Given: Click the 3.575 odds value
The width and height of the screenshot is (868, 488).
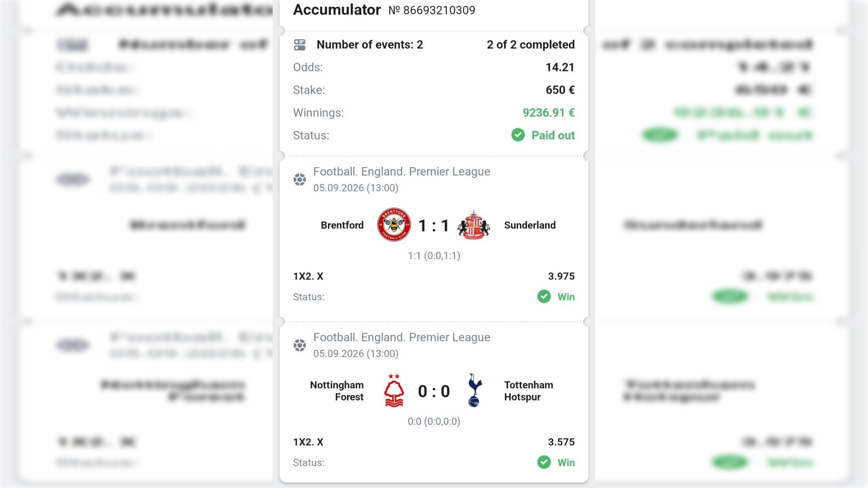Looking at the screenshot, I should tap(561, 442).
